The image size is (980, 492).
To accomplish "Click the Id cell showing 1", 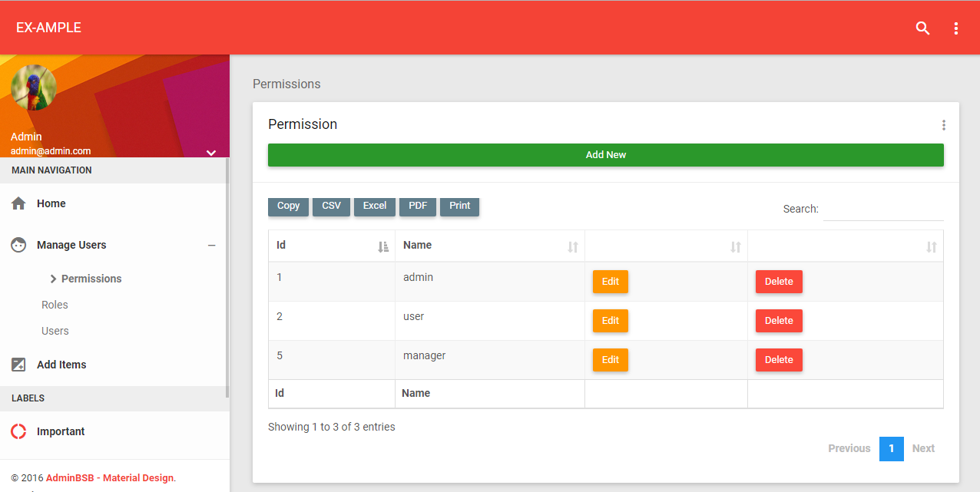I will 332,282.
